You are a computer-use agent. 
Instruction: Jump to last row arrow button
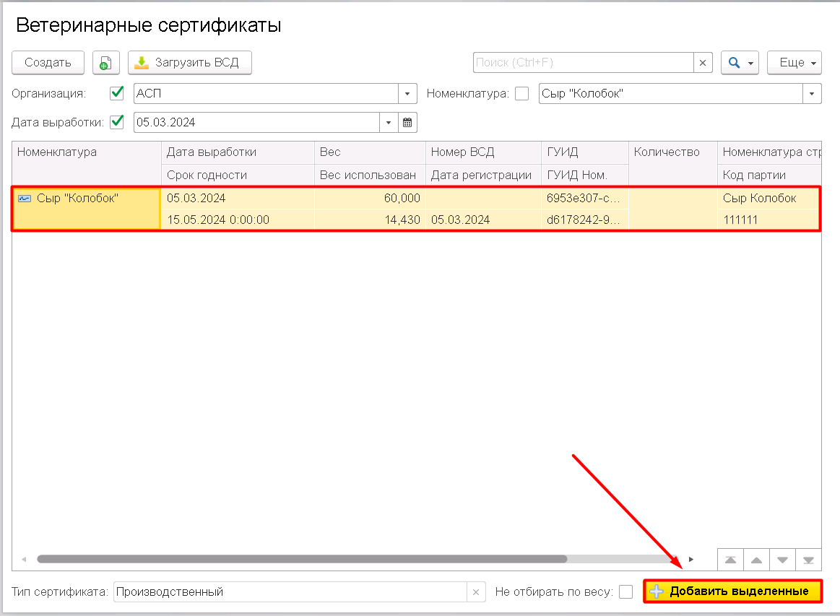point(808,560)
